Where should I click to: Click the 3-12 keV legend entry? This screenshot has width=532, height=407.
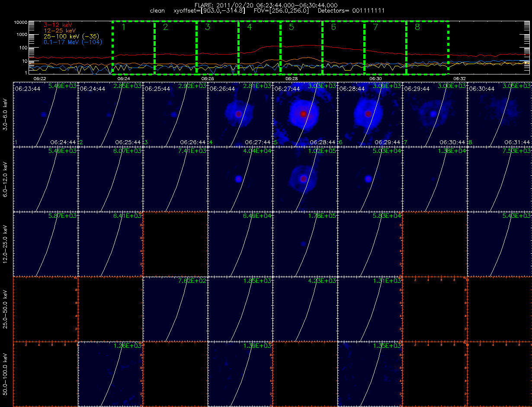[x=58, y=26]
